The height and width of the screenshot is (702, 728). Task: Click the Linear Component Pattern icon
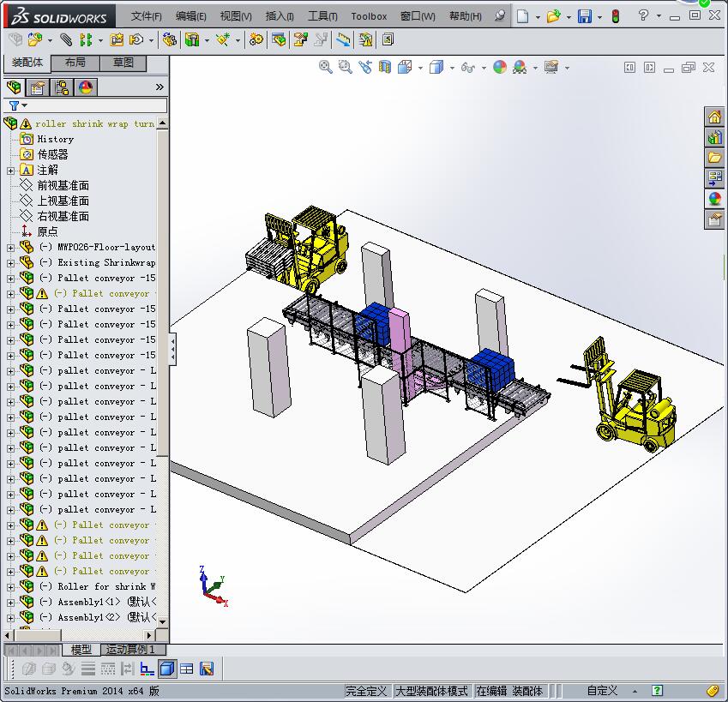(x=86, y=40)
